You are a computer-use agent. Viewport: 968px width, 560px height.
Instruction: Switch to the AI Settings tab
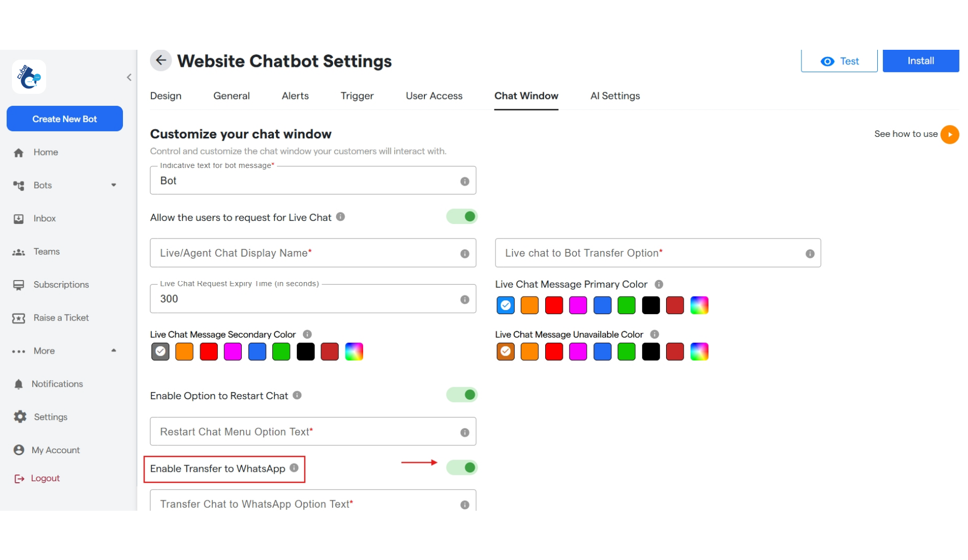point(615,96)
